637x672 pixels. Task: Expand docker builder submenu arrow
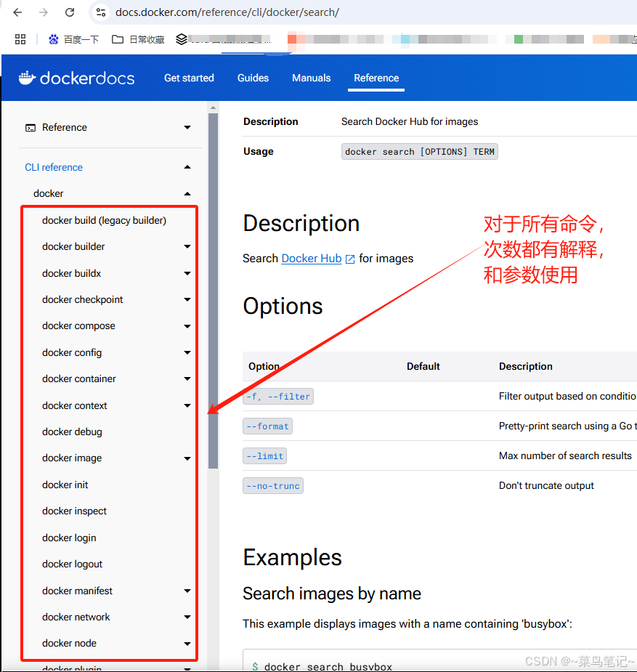(x=187, y=246)
